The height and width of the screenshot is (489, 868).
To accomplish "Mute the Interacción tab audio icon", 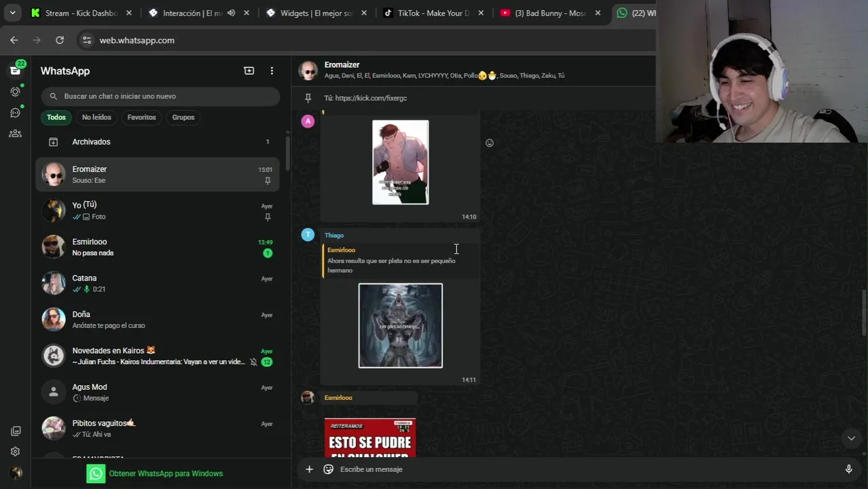I will [x=231, y=13].
